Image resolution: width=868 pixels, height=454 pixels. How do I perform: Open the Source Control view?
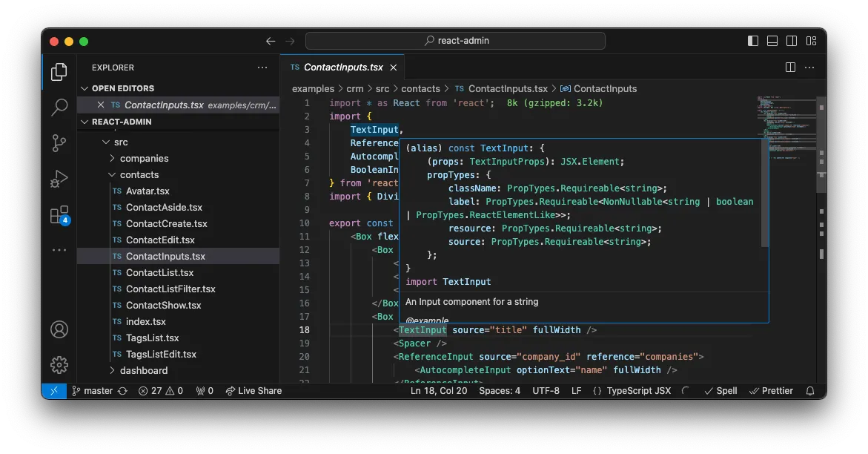click(59, 143)
